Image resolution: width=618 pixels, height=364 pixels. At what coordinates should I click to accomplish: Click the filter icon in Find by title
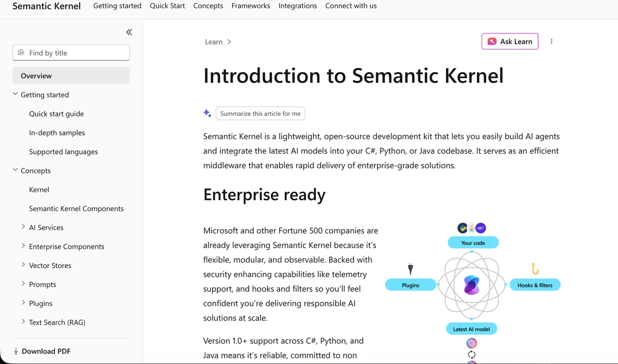coord(21,53)
